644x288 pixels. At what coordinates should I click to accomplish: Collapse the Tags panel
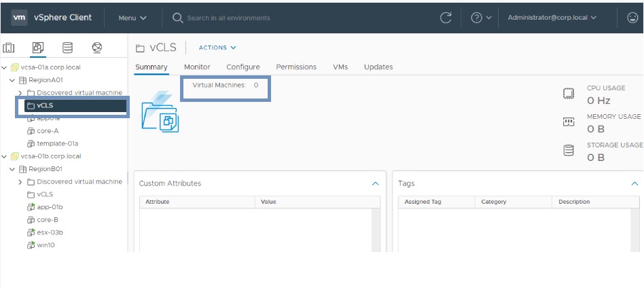click(x=634, y=183)
